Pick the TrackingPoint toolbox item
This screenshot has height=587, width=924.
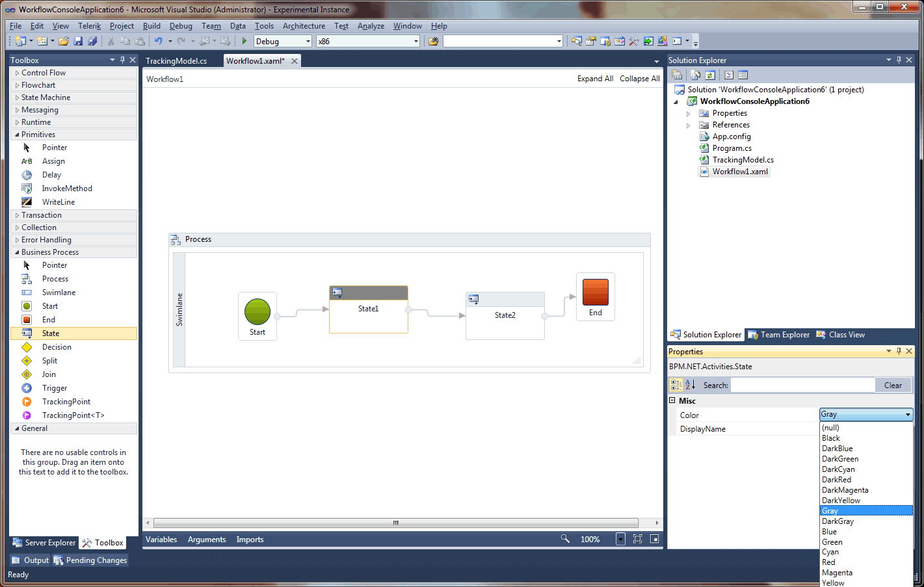(x=66, y=402)
